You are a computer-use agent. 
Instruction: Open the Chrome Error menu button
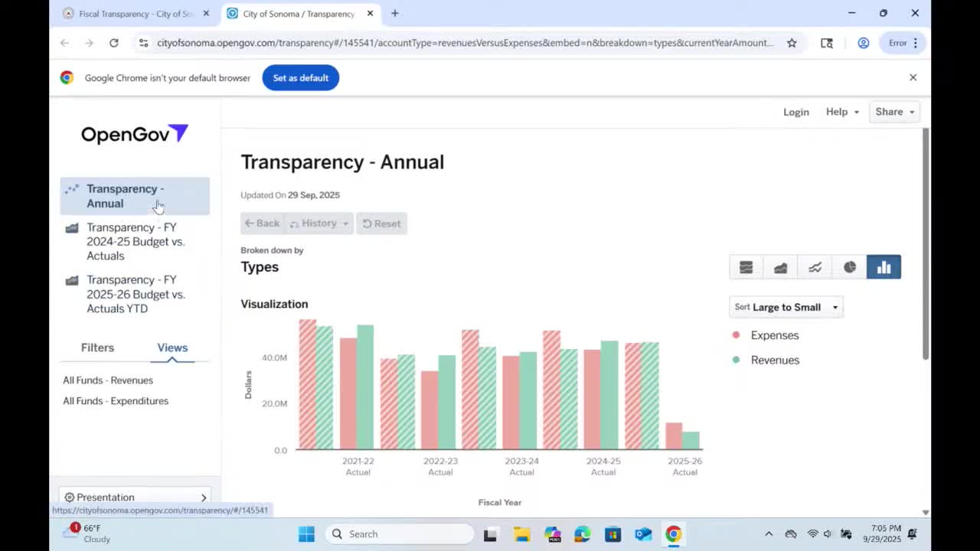pyautogui.click(x=903, y=43)
